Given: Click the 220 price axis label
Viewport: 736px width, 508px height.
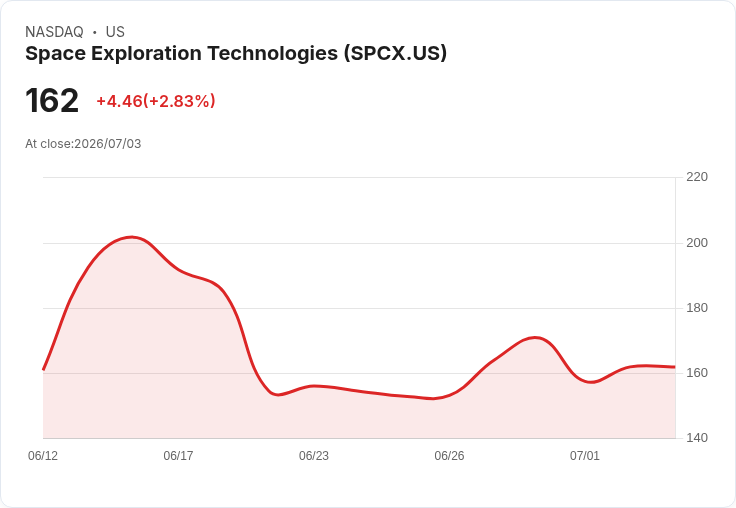Looking at the screenshot, I should 697,177.
